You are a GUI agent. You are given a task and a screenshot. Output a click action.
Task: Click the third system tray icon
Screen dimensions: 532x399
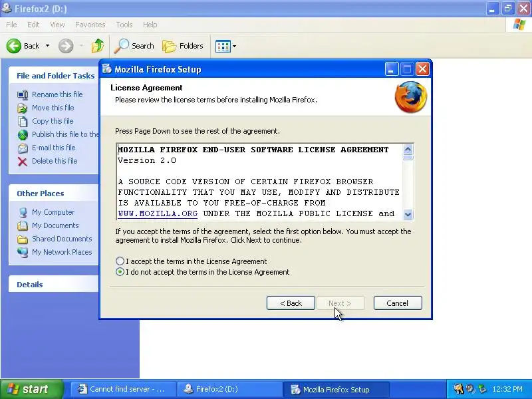[481, 389]
